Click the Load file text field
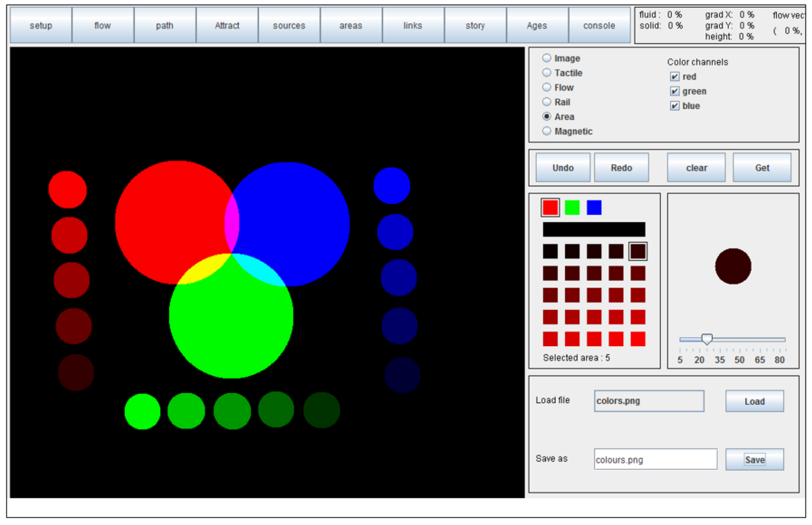 (x=649, y=401)
